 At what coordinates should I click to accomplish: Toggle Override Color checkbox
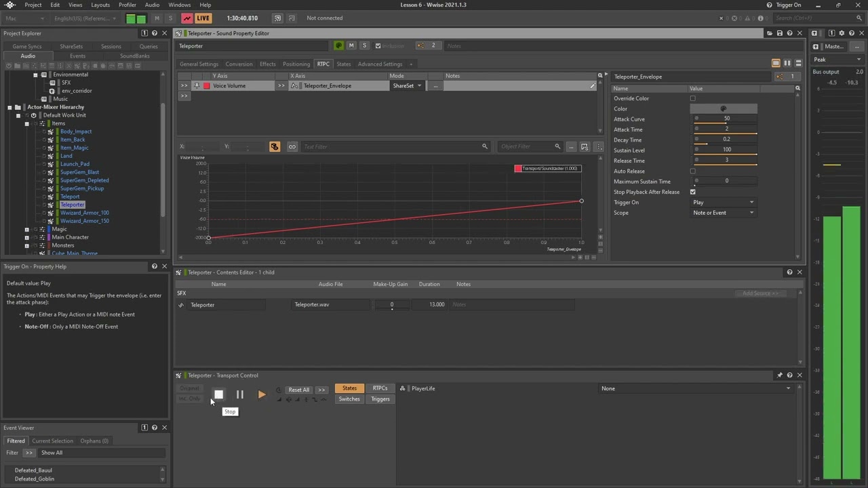click(692, 98)
